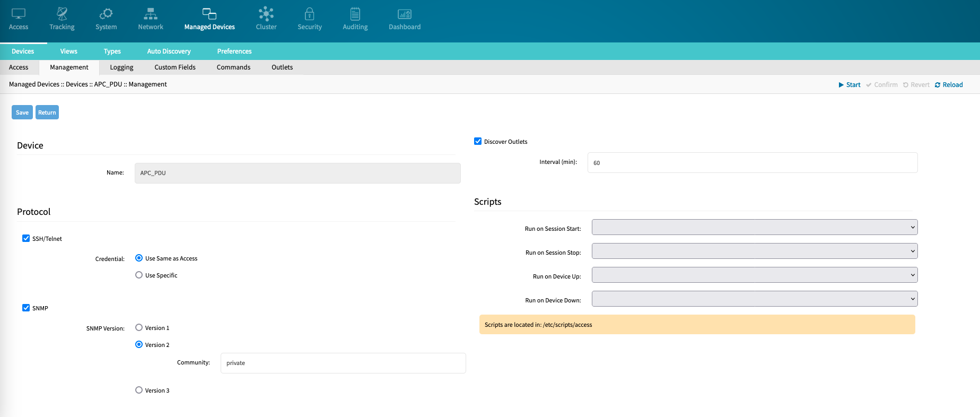This screenshot has height=417, width=980.
Task: Click the Revert undo icon
Action: pos(906,85)
